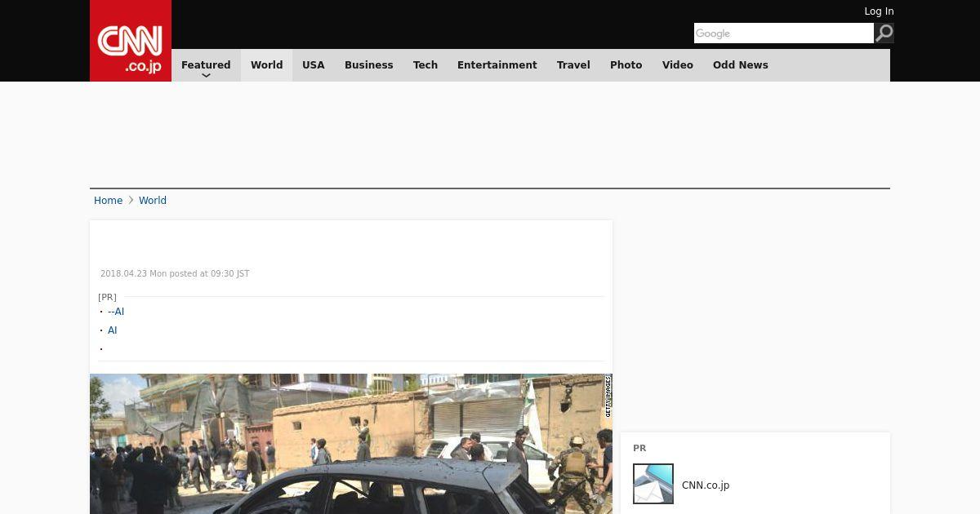The width and height of the screenshot is (980, 514).
Task: Click the CNN.co.jp mail icon thumbnail
Action: tap(653, 484)
